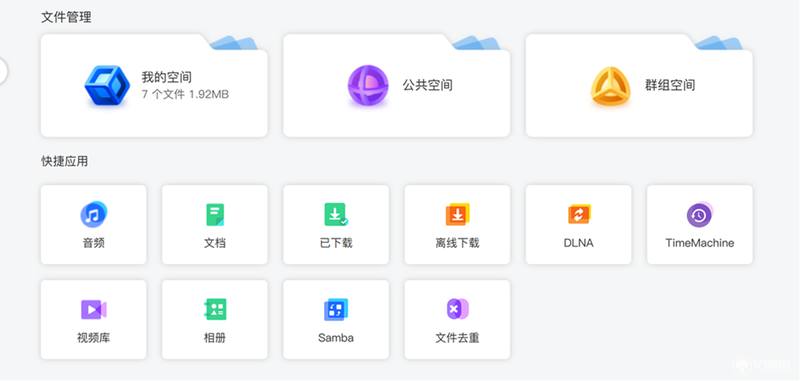
Task: Click the 相册 label text
Action: (x=215, y=338)
